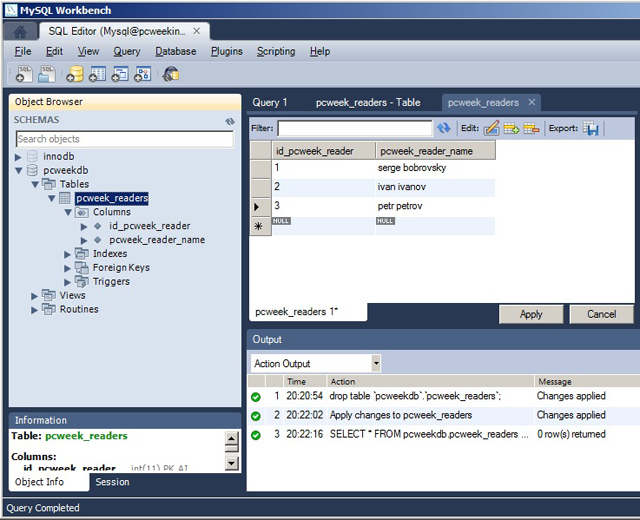Open the Help menu
The height and width of the screenshot is (520, 640).
pyautogui.click(x=320, y=51)
